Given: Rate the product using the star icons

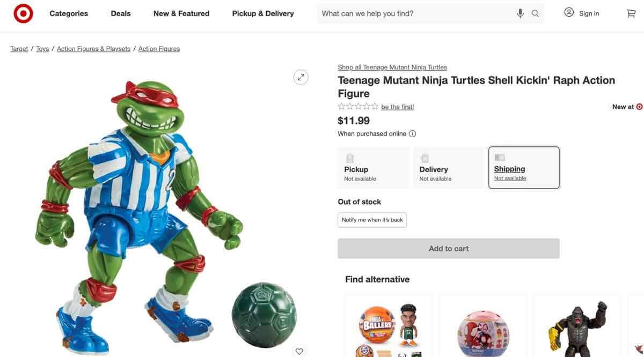Looking at the screenshot, I should tap(357, 106).
